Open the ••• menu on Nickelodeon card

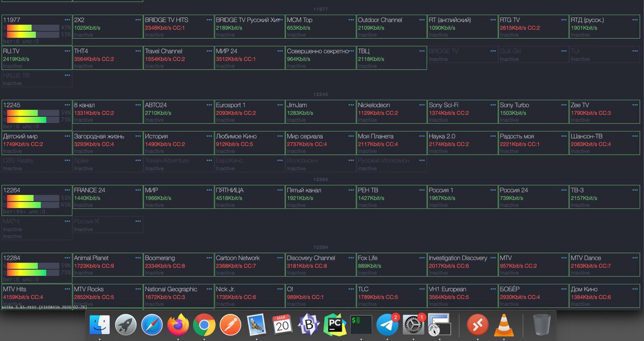point(422,105)
